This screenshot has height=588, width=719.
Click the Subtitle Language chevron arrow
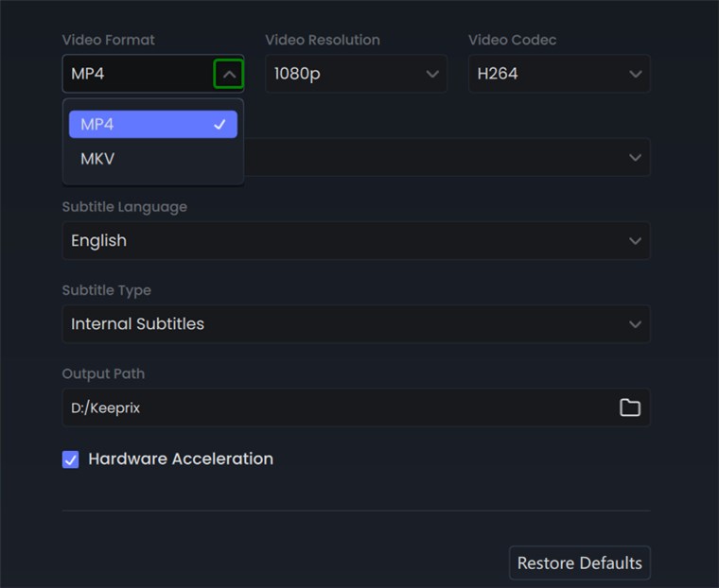(635, 241)
